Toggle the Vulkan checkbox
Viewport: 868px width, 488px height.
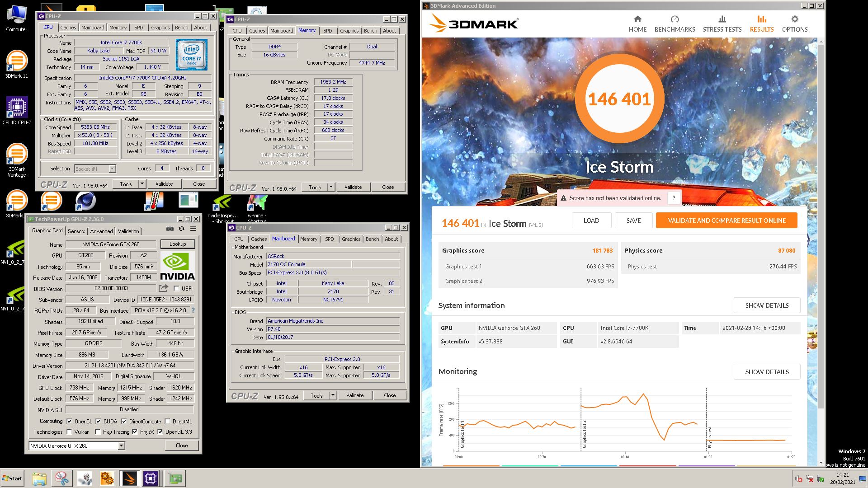(69, 432)
